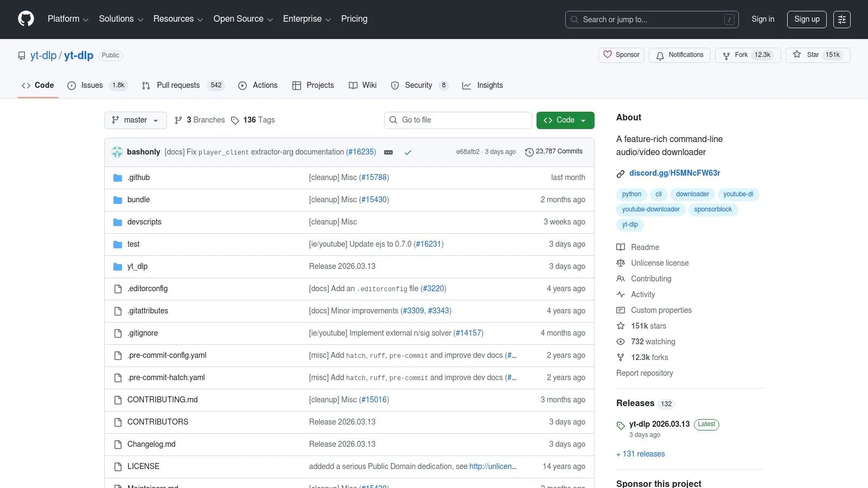The image size is (868, 488).
Task: Open the commit history clock icon
Action: coord(529,152)
